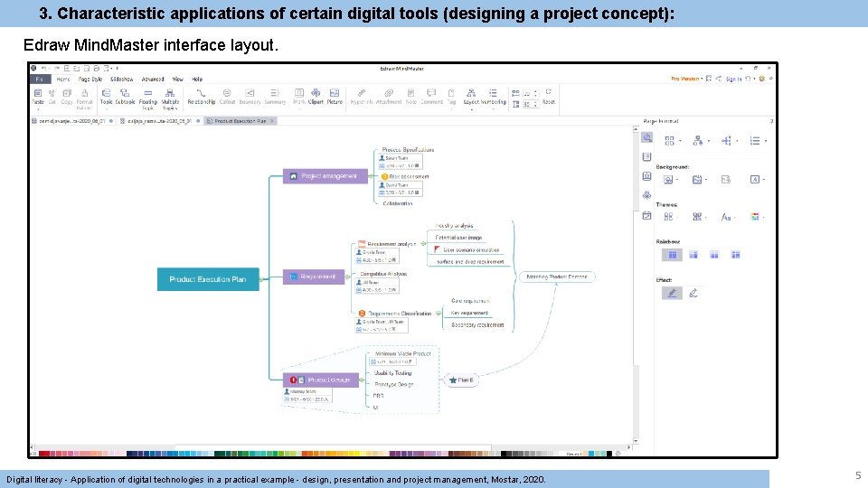Add Multiple Topics
Image resolution: width=868 pixels, height=488 pixels.
point(170,99)
